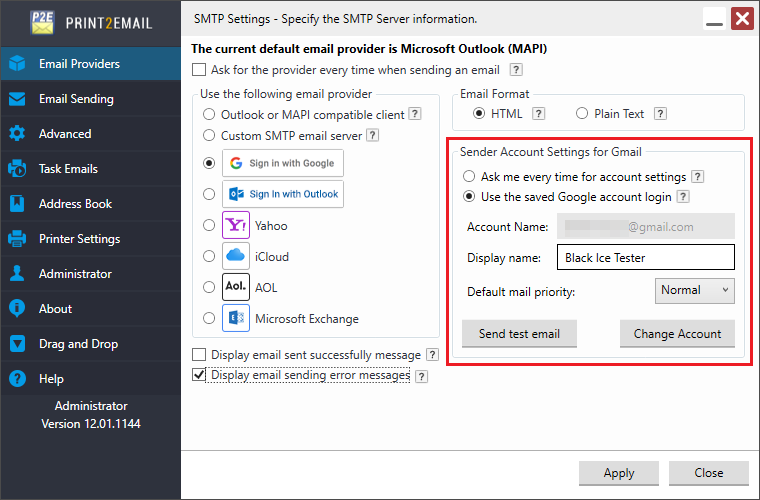Click the Version 12.01.1144 text
Viewport: 760px width, 500px height.
[91, 423]
